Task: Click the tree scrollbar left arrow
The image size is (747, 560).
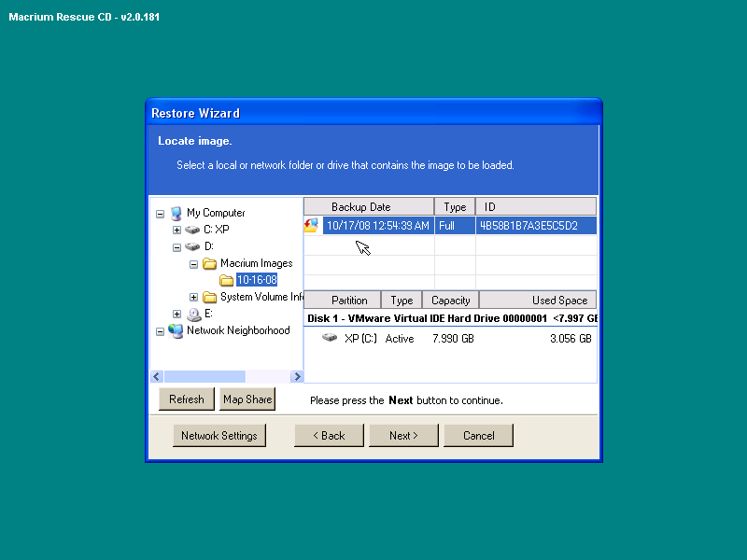Action: coord(157,377)
